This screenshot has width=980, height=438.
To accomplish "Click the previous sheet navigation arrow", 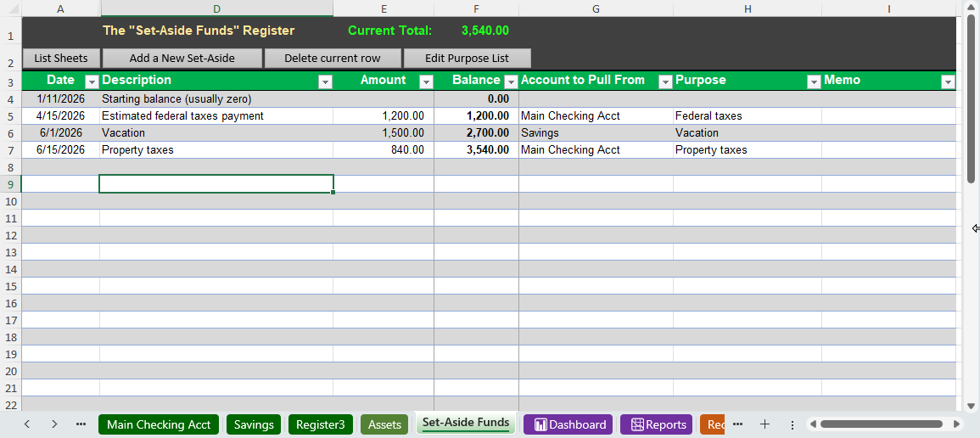I will tap(27, 424).
